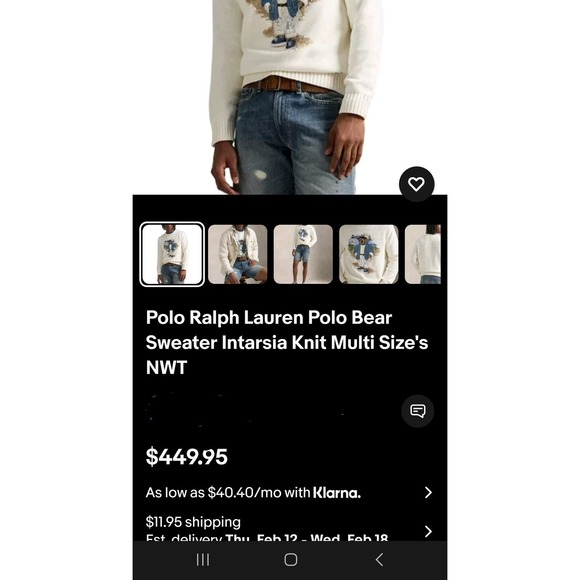
Task: Tap the Android recent apps button
Action: pos(203,560)
